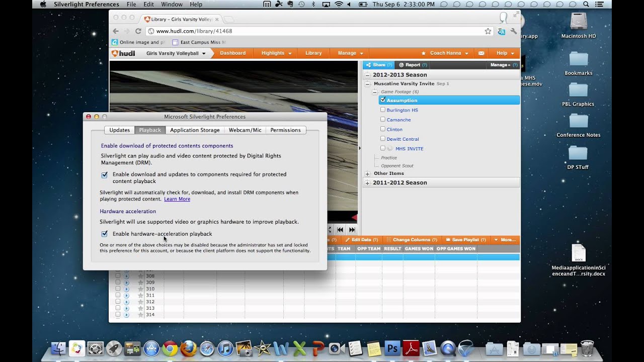
Task: Open the Manage dropdown in Hudl nav
Action: (x=350, y=53)
